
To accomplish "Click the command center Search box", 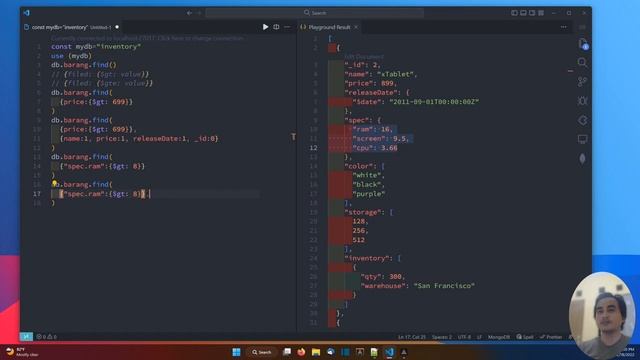I will point(315,13).
